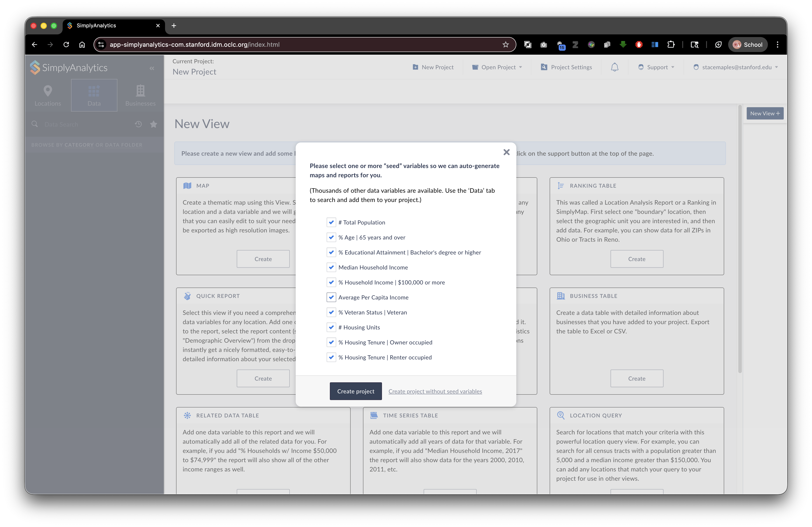The height and width of the screenshot is (527, 812).
Task: Go to browser home page icon
Action: [82, 44]
